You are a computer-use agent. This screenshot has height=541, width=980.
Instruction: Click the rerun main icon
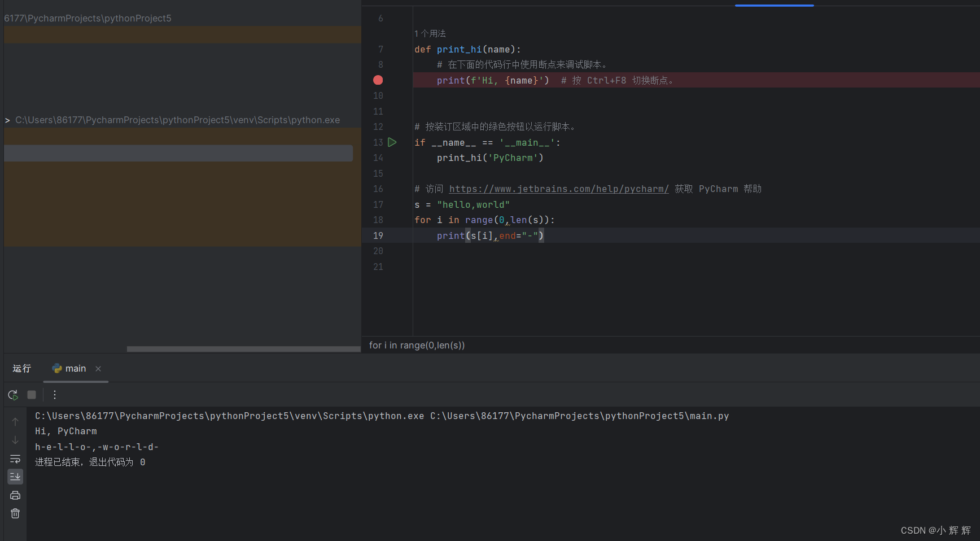(x=13, y=395)
